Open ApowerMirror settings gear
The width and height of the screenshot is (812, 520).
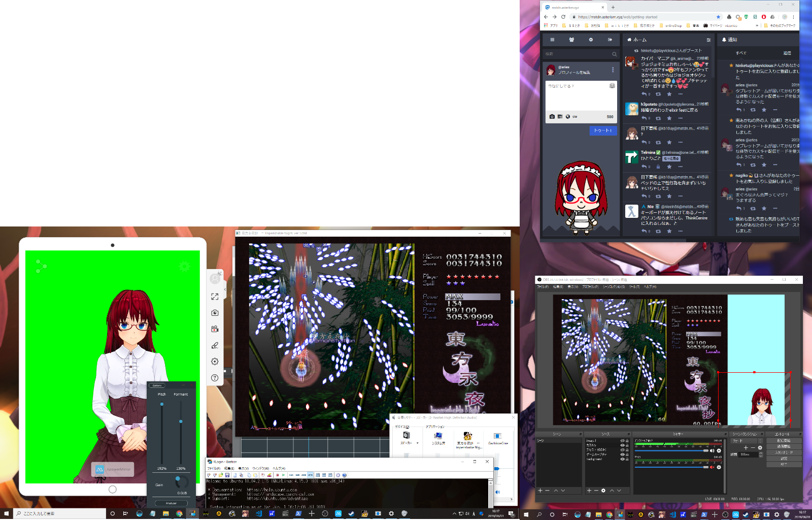pyautogui.click(x=215, y=362)
